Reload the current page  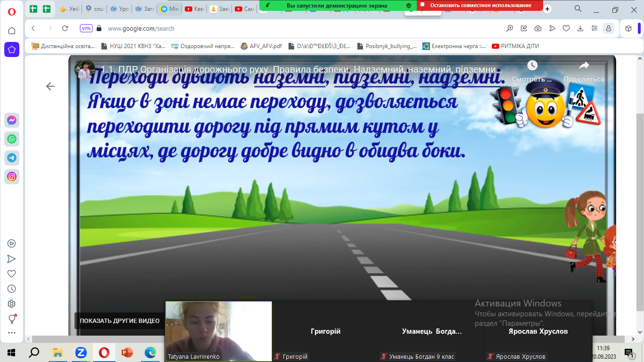(x=65, y=28)
